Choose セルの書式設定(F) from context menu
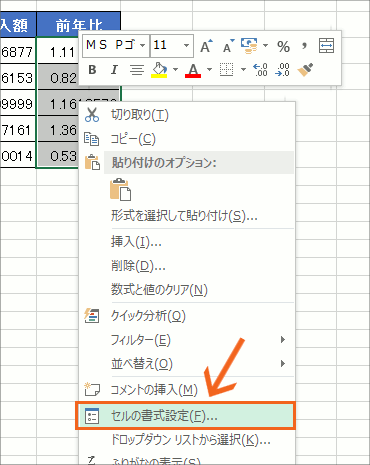This screenshot has height=465, width=370. [x=185, y=416]
